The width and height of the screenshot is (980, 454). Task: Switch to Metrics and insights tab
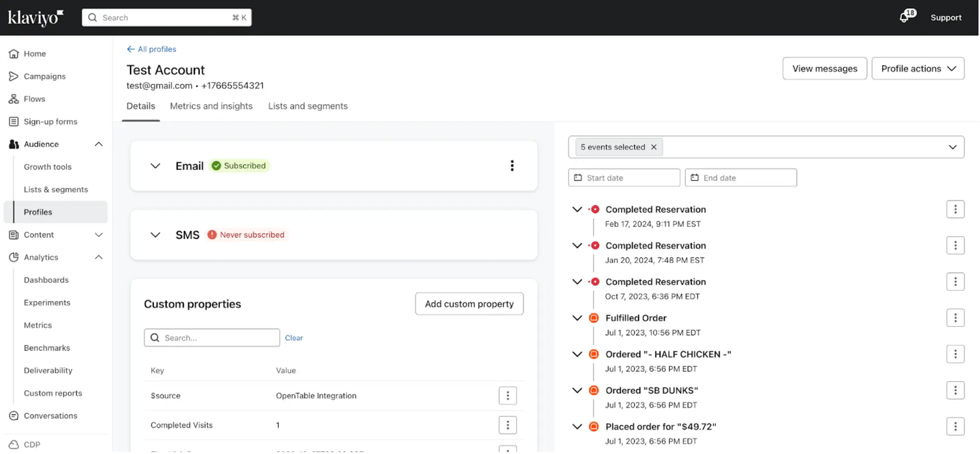point(211,106)
